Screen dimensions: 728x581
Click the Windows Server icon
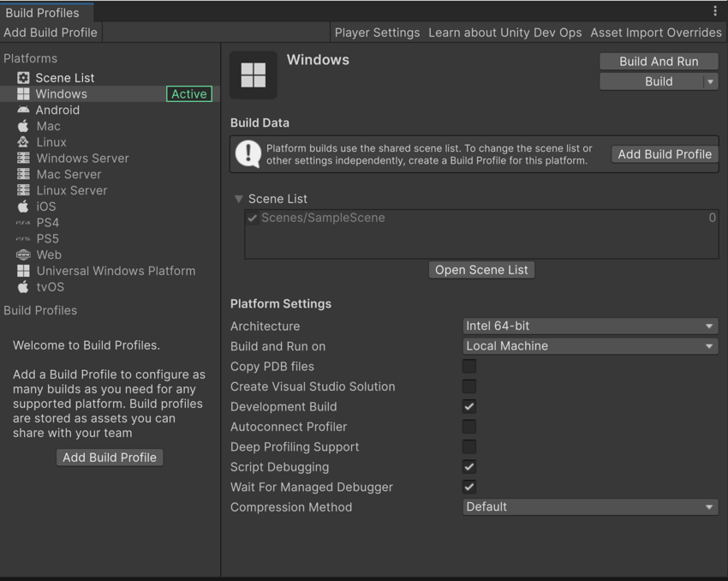click(x=23, y=159)
